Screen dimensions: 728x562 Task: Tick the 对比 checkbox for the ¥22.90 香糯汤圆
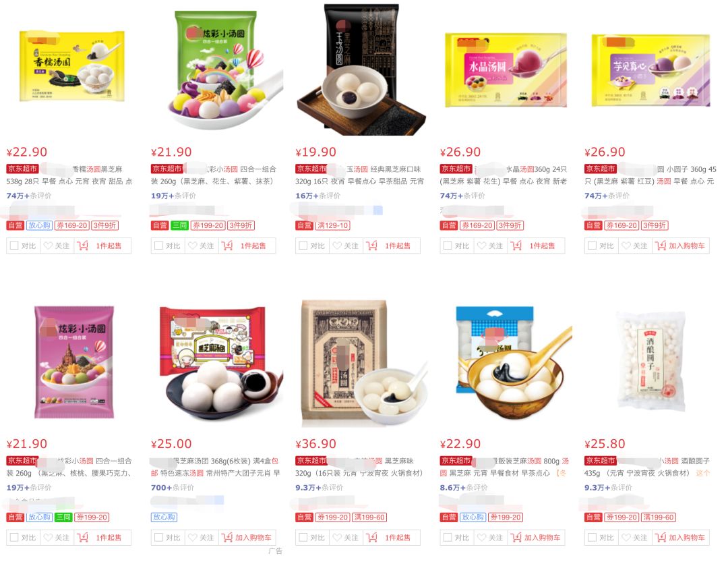tap(14, 246)
